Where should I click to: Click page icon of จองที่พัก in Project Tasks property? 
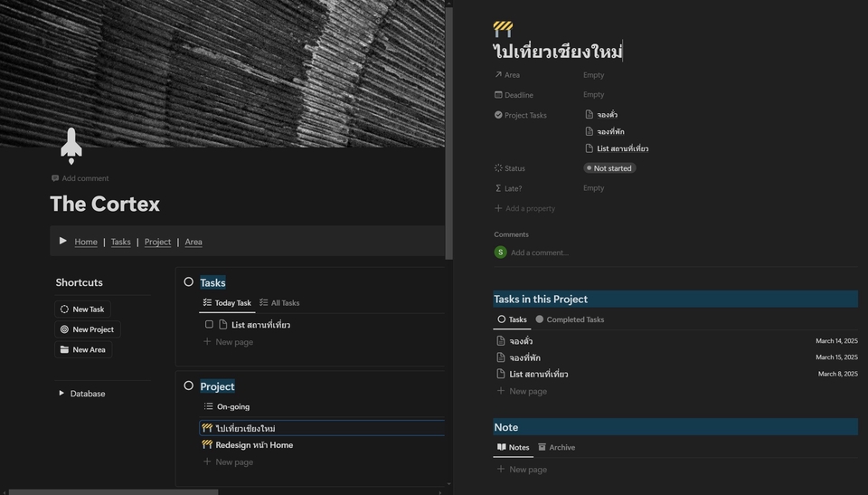click(589, 131)
